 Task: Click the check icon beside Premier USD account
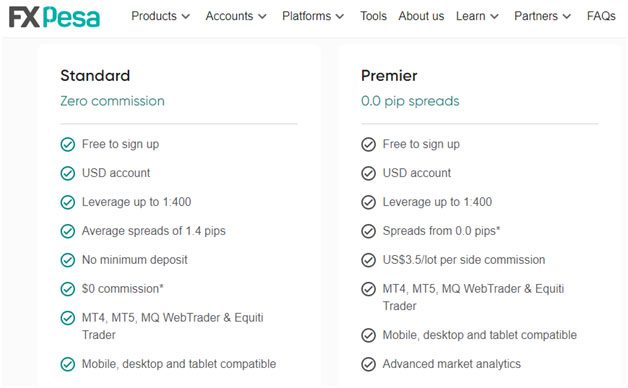point(368,173)
